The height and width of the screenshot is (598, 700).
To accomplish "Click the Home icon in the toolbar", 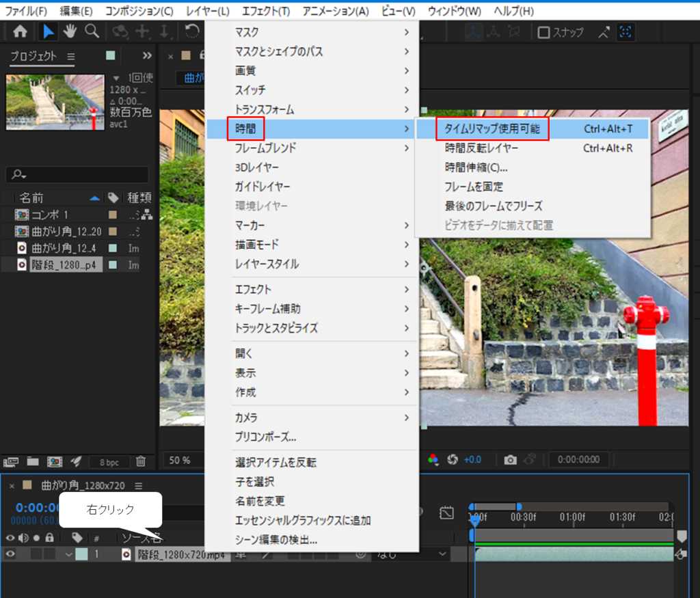I will [x=21, y=31].
